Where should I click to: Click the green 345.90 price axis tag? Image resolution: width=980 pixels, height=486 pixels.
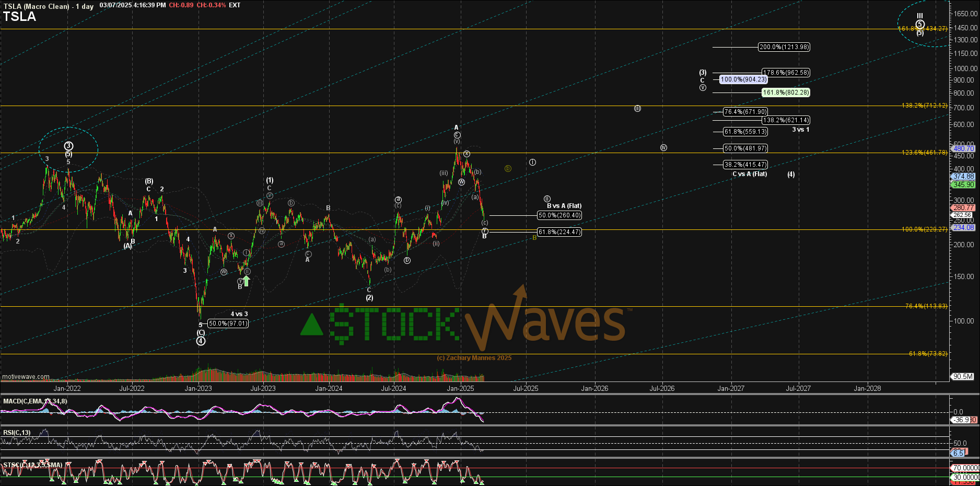coord(963,184)
